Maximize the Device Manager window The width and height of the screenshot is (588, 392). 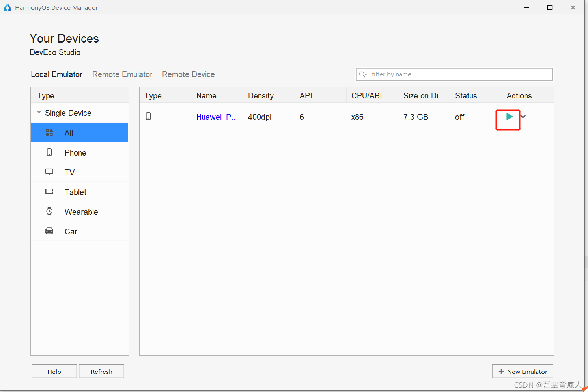(550, 7)
